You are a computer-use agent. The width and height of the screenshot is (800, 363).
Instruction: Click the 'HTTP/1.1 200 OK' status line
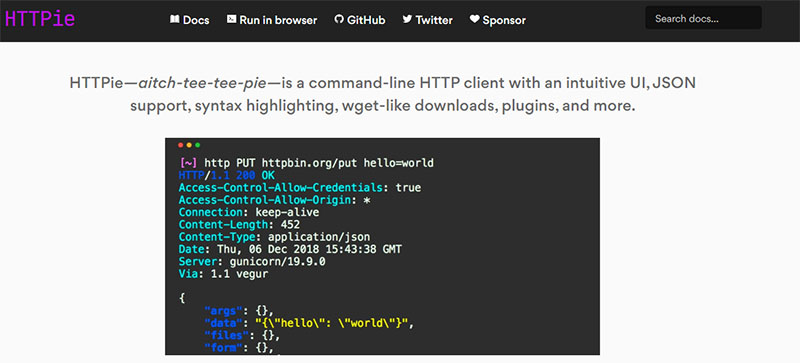point(227,176)
